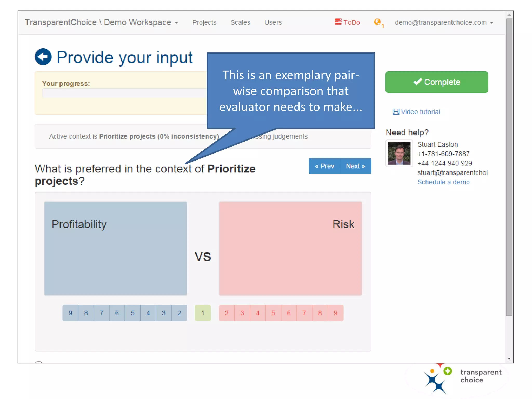Viewport: 532px width, 399px height.
Task: Advance to the next comparison with Next
Action: click(x=356, y=166)
